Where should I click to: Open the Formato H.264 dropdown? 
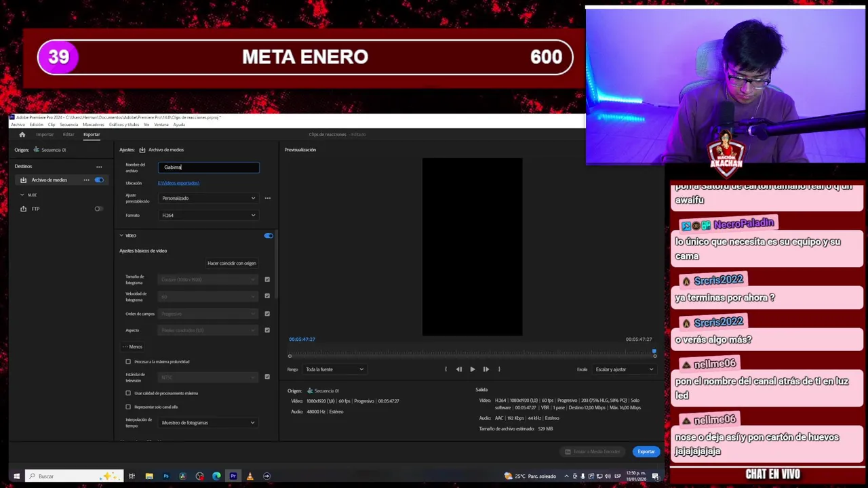click(x=208, y=215)
